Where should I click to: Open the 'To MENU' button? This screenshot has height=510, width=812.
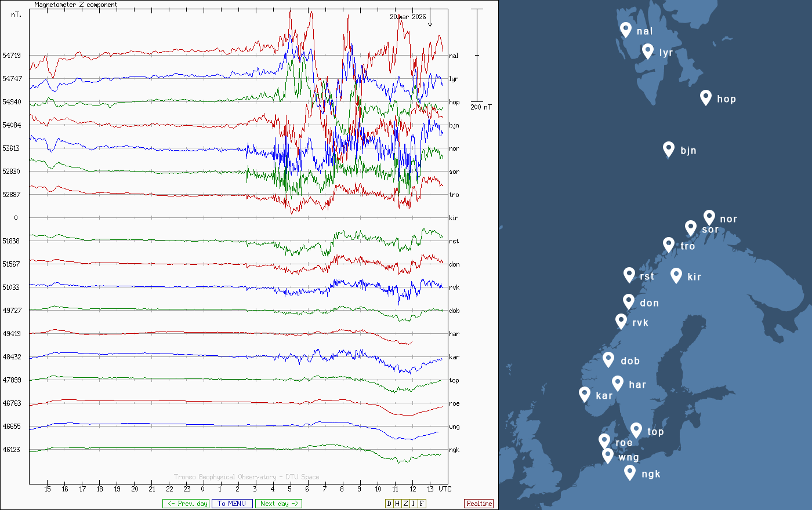tap(232, 504)
